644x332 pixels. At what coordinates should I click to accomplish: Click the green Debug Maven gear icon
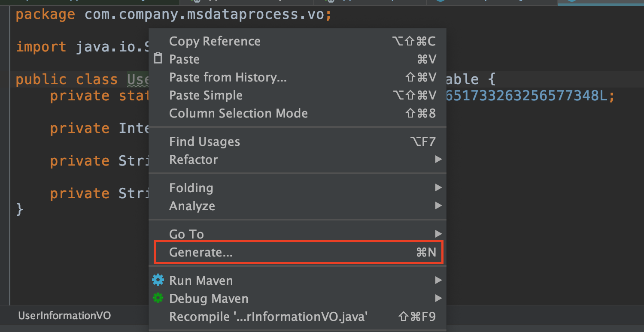coord(158,298)
